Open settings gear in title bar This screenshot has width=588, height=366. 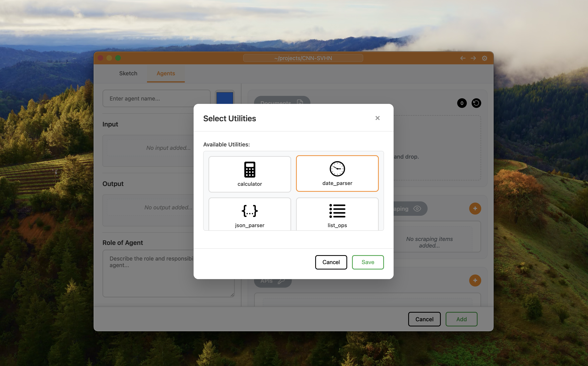pyautogui.click(x=484, y=58)
